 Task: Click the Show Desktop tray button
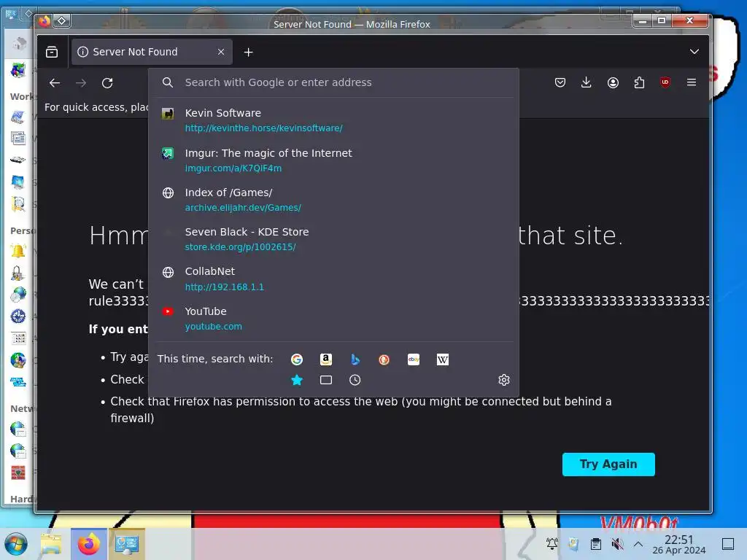point(728,544)
